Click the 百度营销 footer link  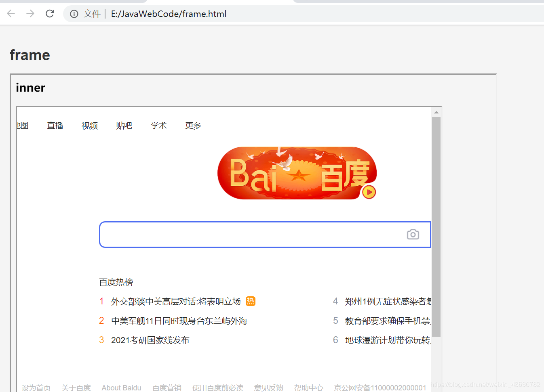[167, 388]
